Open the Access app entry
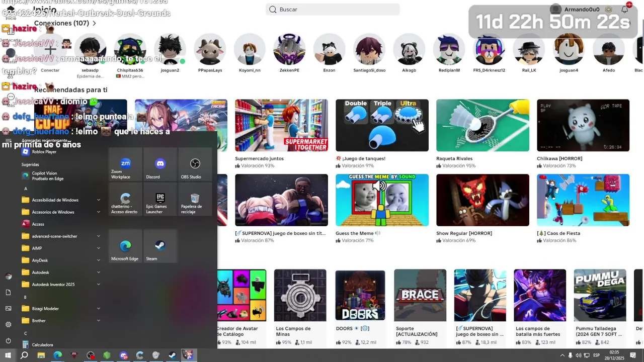Image resolution: width=644 pixels, height=362 pixels. (x=60, y=224)
